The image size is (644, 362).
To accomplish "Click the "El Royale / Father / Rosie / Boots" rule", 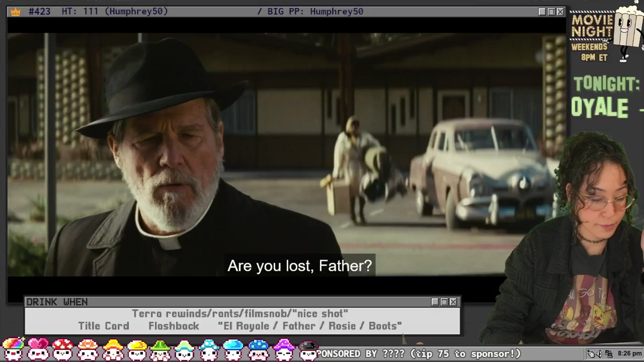I will [x=310, y=326].
